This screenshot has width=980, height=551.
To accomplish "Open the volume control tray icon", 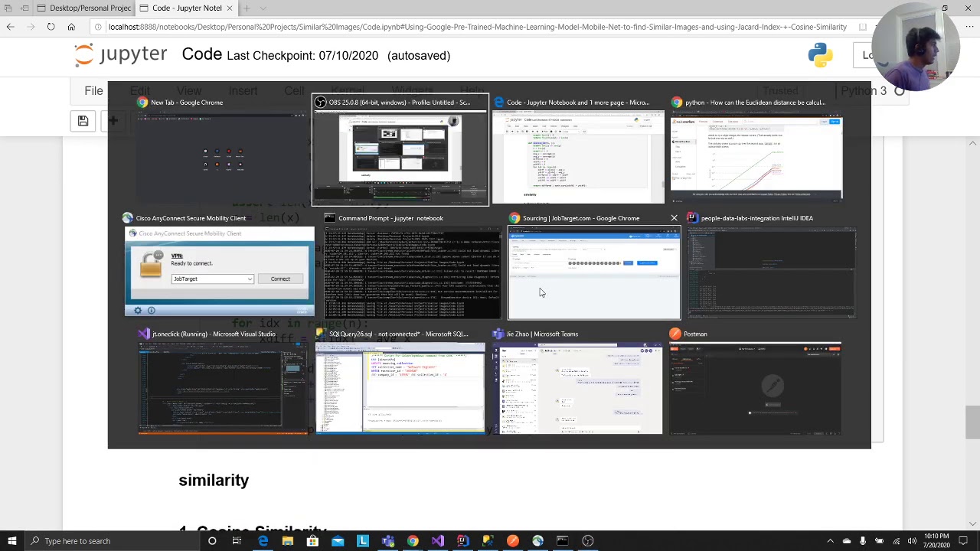I will point(912,541).
